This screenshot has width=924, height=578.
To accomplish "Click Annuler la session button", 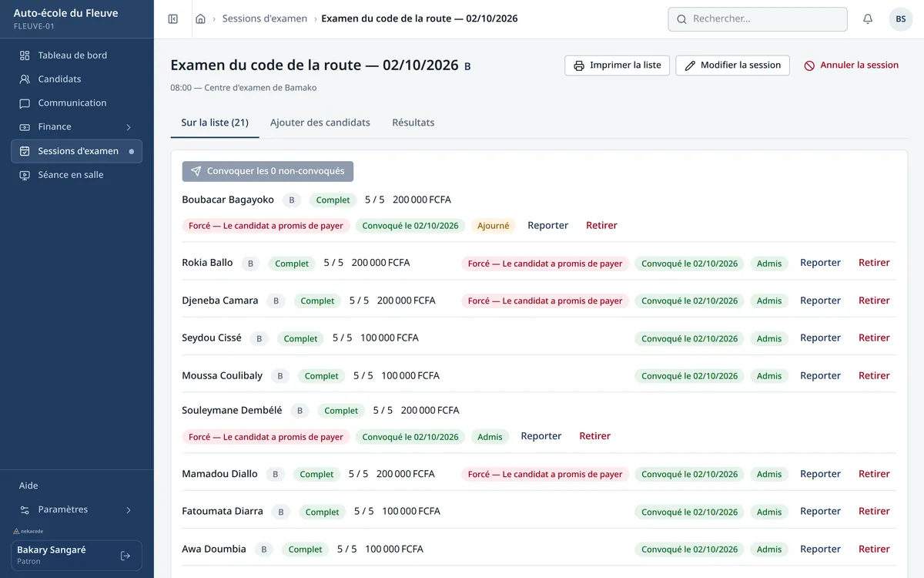I will click(852, 66).
